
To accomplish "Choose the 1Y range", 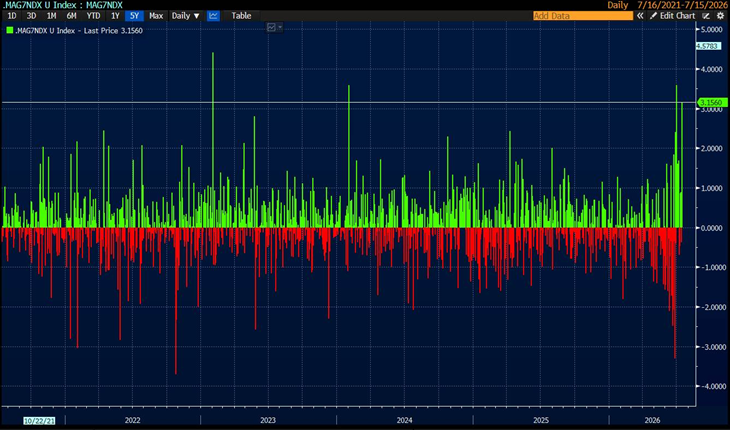I will (115, 15).
